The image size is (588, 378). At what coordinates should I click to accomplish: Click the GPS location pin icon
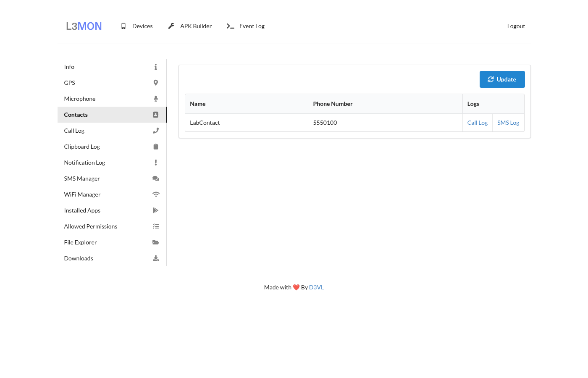pos(155,83)
